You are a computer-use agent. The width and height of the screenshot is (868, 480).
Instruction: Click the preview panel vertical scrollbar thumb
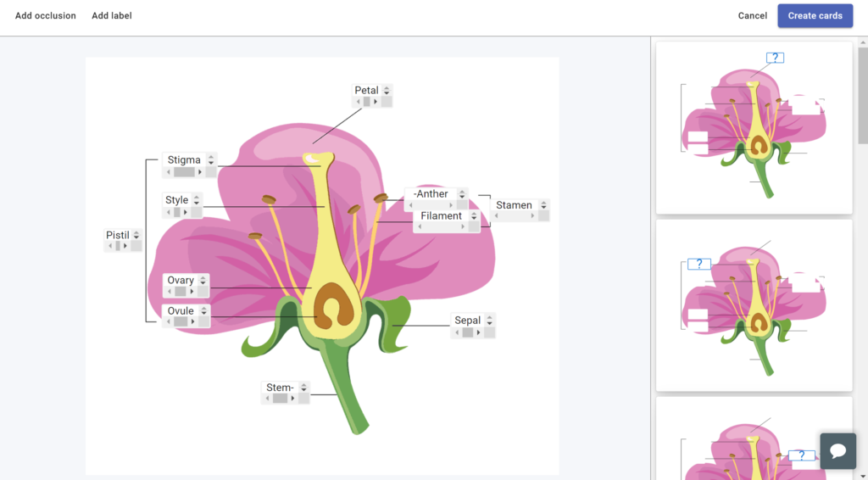[x=862, y=95]
